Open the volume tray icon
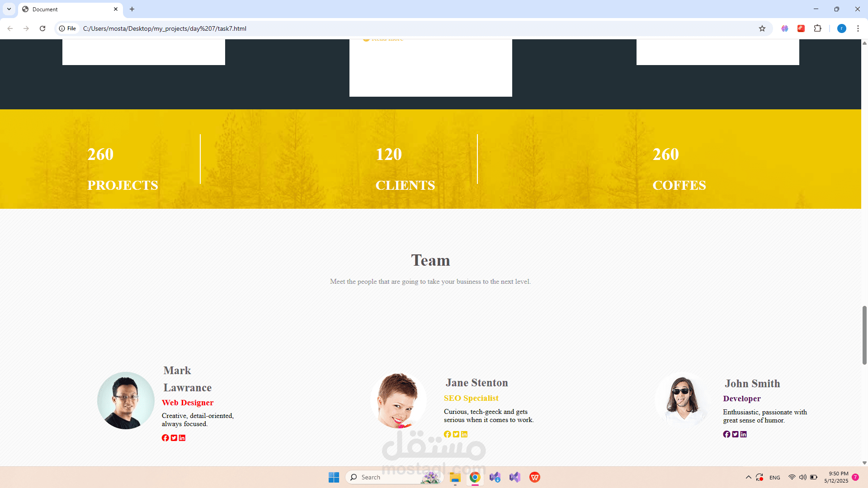868x488 pixels. tap(802, 477)
